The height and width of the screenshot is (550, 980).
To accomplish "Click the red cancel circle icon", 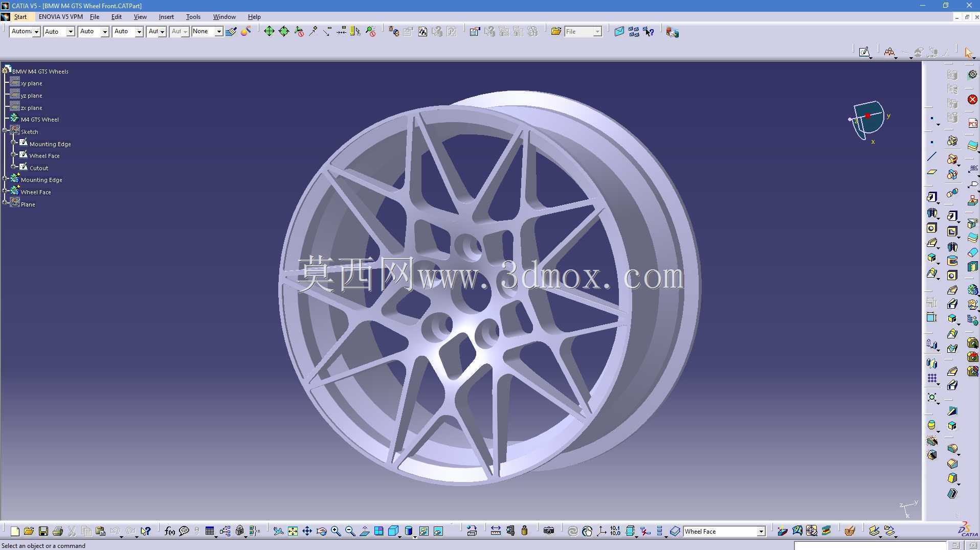I will [x=972, y=100].
